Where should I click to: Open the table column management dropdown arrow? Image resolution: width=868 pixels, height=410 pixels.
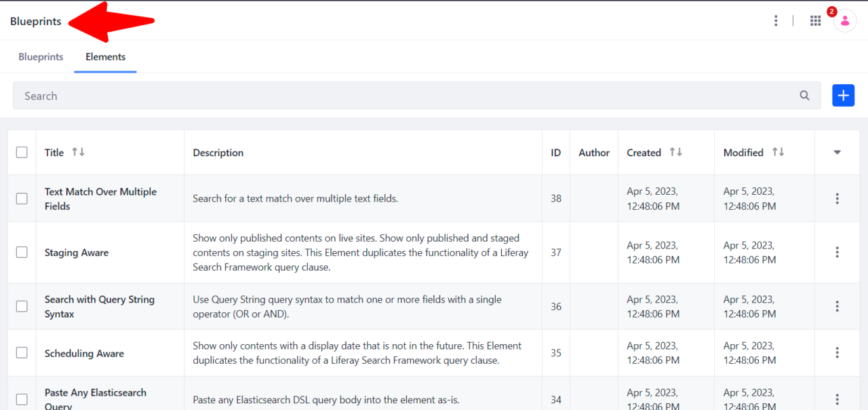[837, 152]
